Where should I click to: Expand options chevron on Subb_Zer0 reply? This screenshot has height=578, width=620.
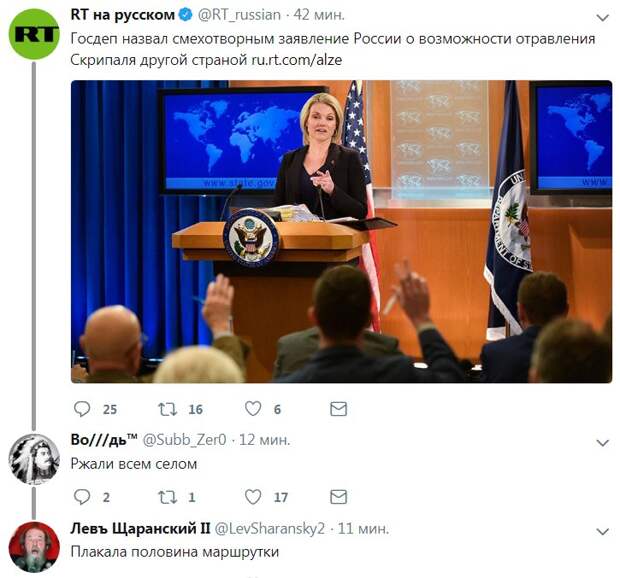pos(603,443)
